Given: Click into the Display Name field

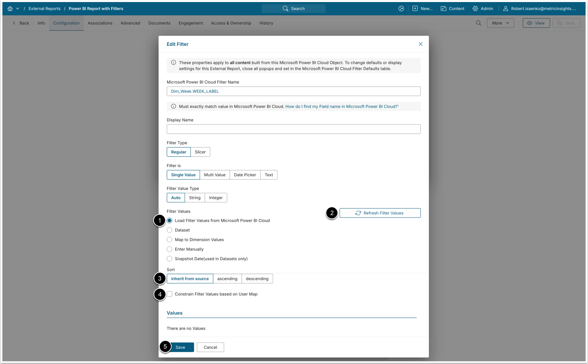Looking at the screenshot, I should pos(293,129).
